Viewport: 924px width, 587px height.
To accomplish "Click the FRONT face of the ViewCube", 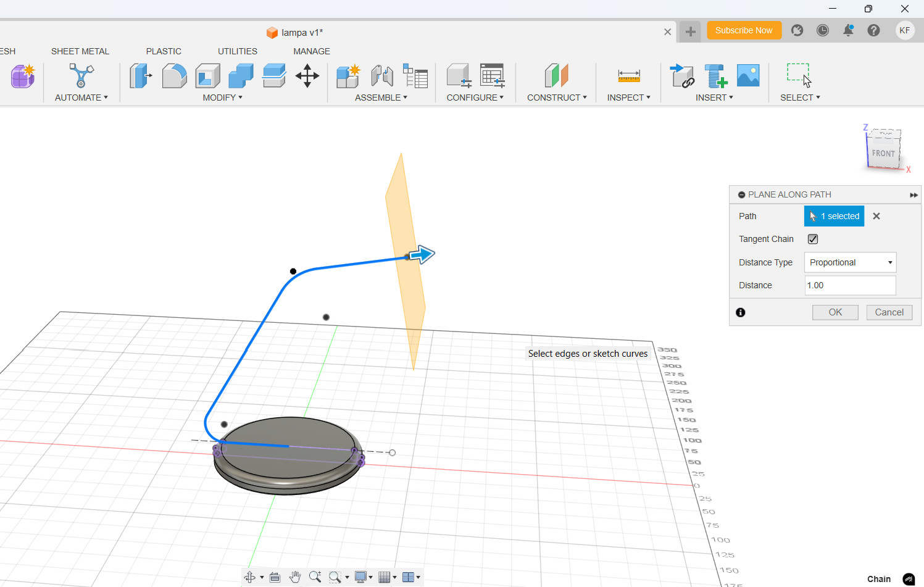I will coord(883,153).
